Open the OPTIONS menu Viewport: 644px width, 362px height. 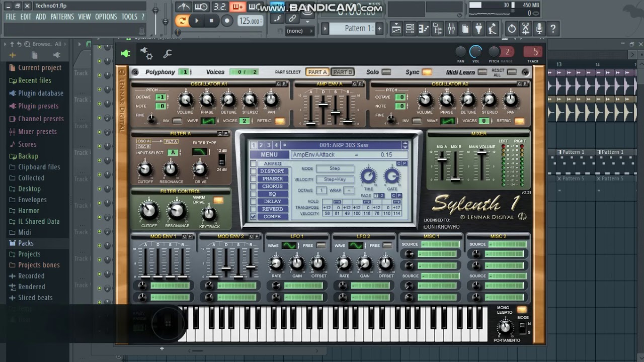click(x=106, y=17)
